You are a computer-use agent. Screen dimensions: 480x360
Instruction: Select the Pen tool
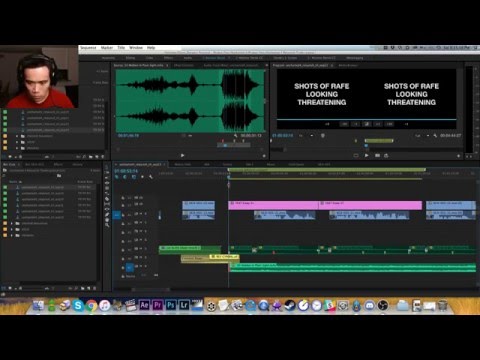(x=107, y=215)
